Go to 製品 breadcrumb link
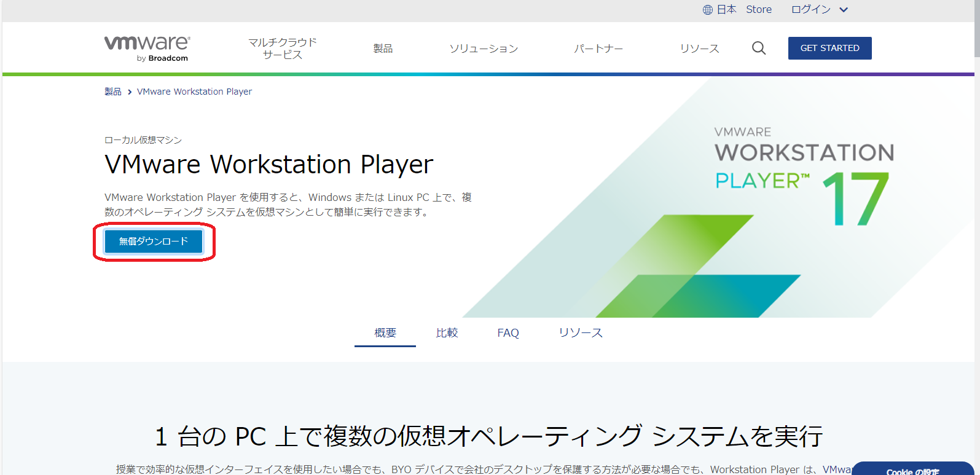Viewport: 980px width, 475px height. click(x=112, y=92)
